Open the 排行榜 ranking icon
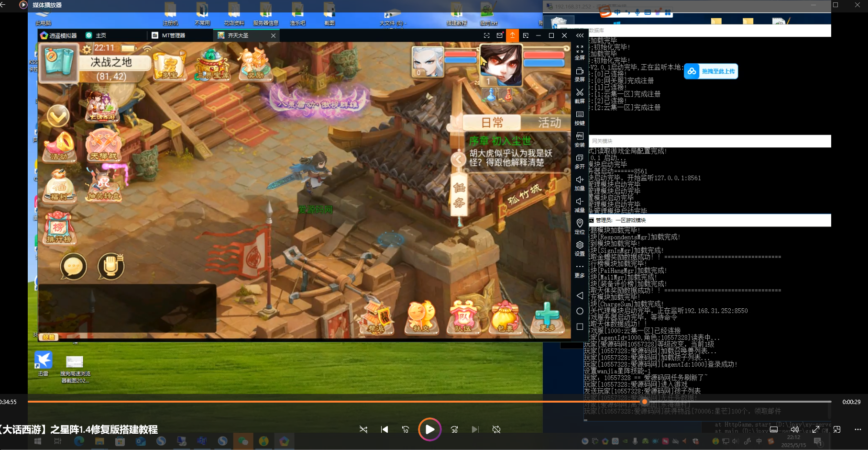The height and width of the screenshot is (450, 868). click(x=58, y=227)
